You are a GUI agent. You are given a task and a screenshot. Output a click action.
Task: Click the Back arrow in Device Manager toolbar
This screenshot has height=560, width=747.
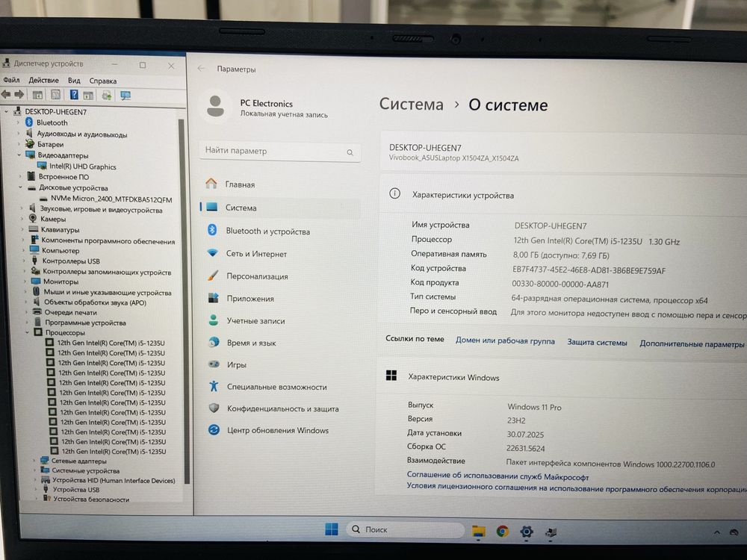click(6, 94)
